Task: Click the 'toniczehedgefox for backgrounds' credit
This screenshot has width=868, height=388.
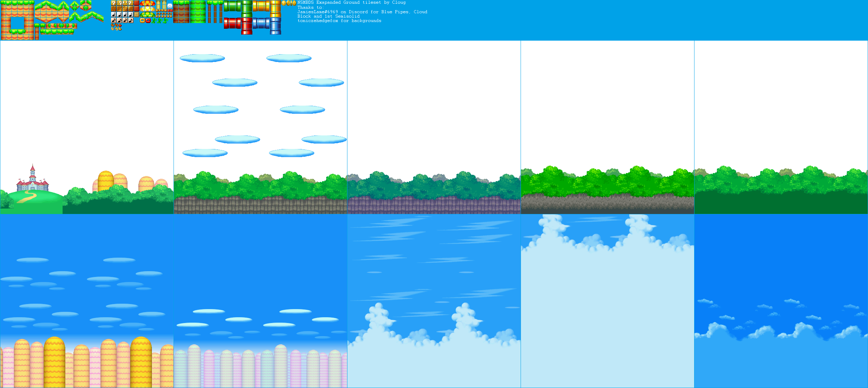Action: (339, 21)
